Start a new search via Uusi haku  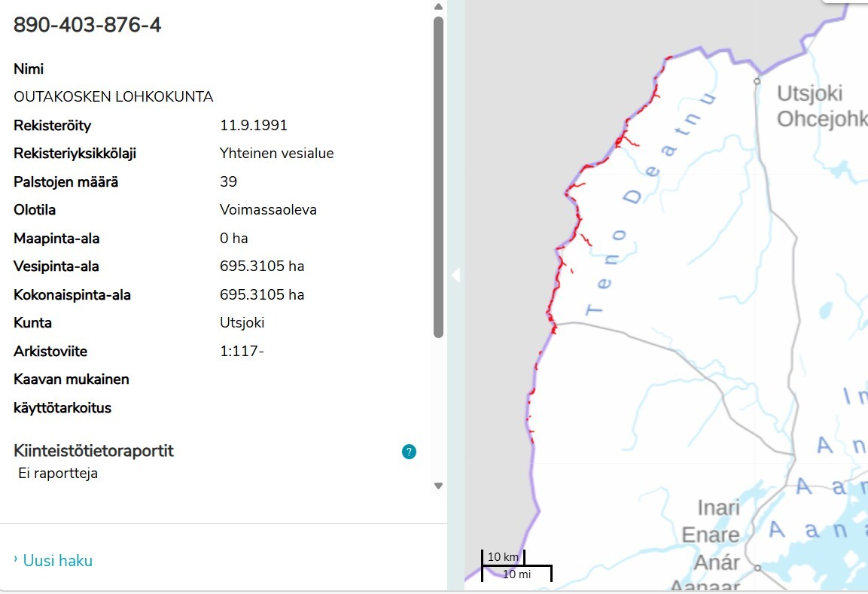(58, 560)
